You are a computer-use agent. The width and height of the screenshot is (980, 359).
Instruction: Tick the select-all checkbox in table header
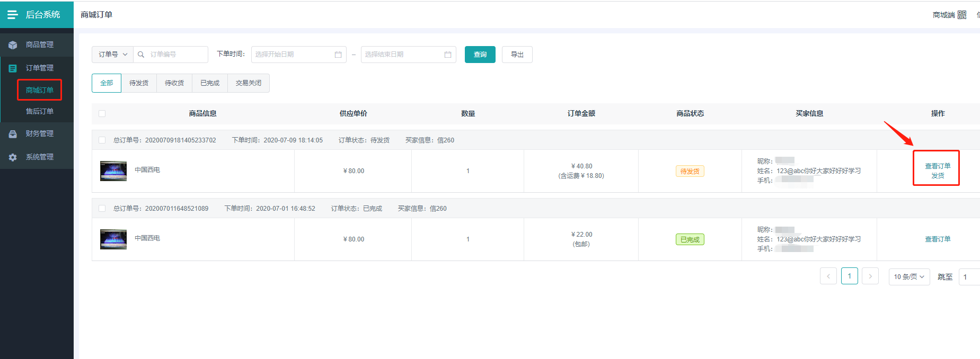[x=102, y=113]
